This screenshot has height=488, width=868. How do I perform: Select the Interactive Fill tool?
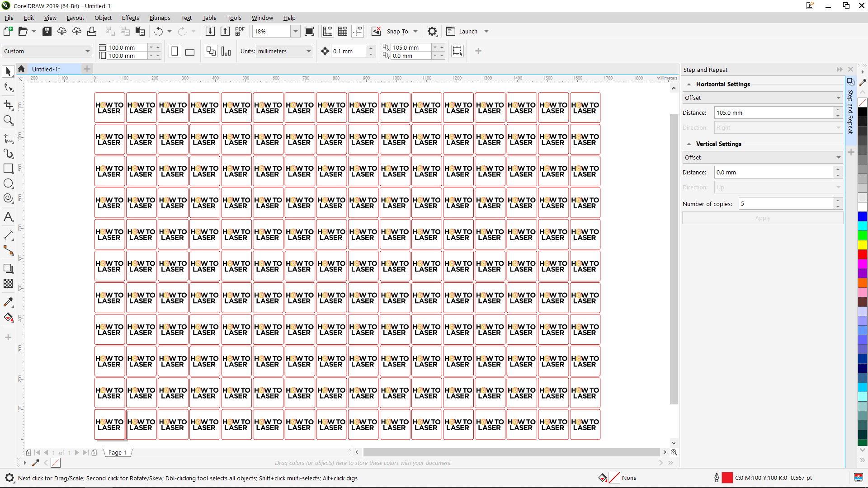click(8, 317)
